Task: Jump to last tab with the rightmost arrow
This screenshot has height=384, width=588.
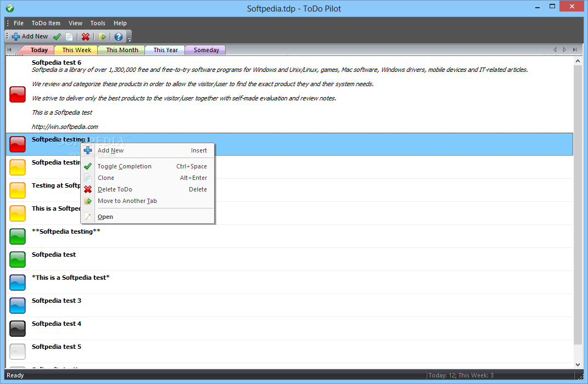Action: pos(574,49)
